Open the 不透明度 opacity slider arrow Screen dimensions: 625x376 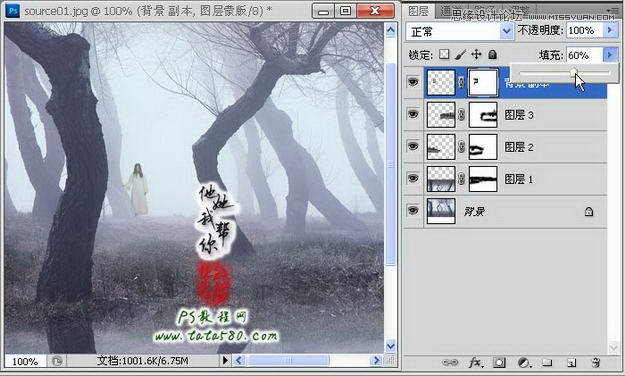click(x=610, y=30)
